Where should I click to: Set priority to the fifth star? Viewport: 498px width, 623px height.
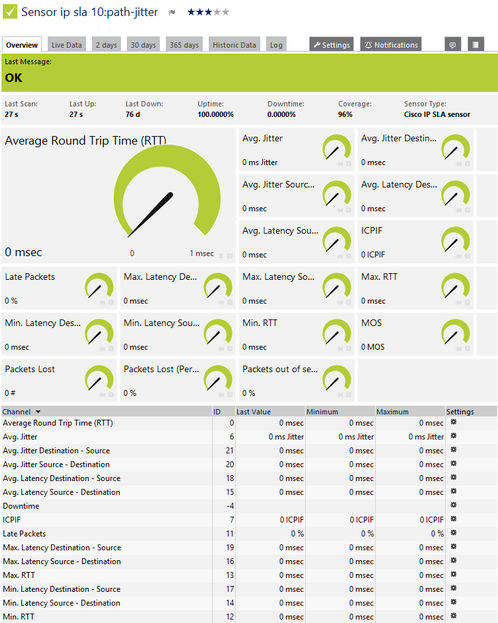click(226, 12)
